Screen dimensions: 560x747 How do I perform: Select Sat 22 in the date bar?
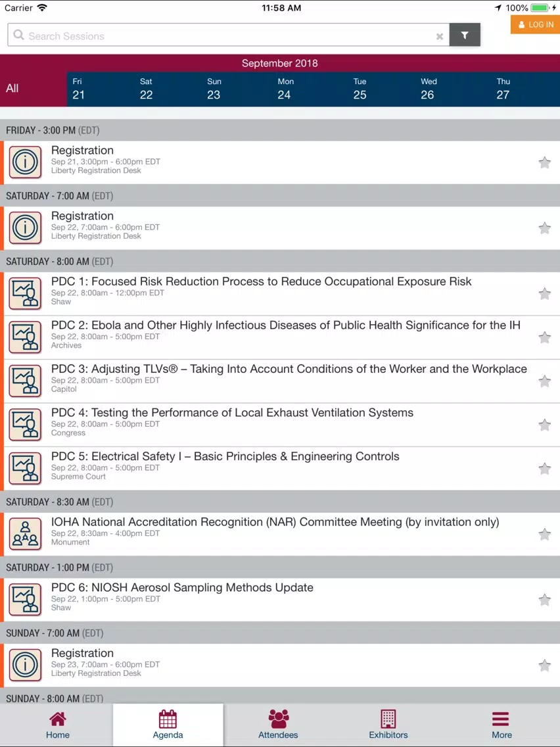pyautogui.click(x=146, y=89)
